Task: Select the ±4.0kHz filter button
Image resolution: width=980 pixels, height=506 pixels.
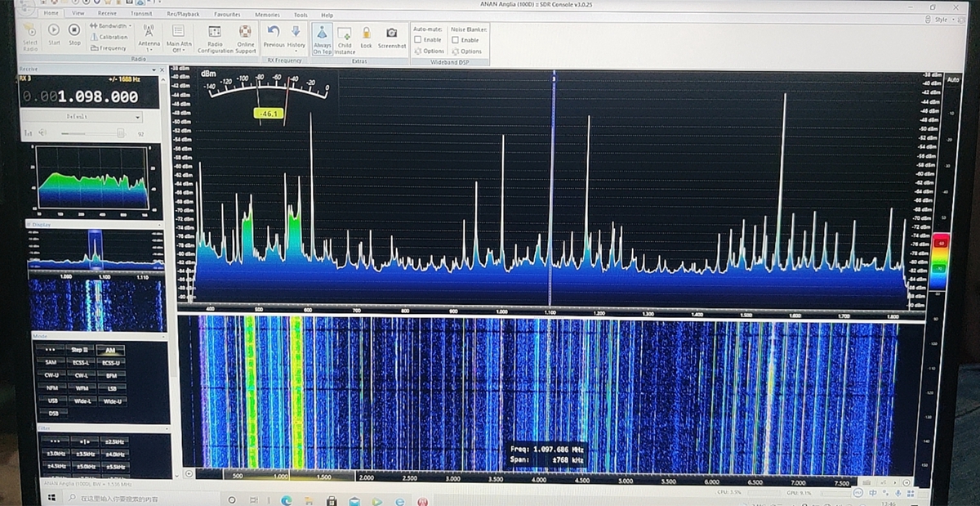Action: tap(114, 454)
